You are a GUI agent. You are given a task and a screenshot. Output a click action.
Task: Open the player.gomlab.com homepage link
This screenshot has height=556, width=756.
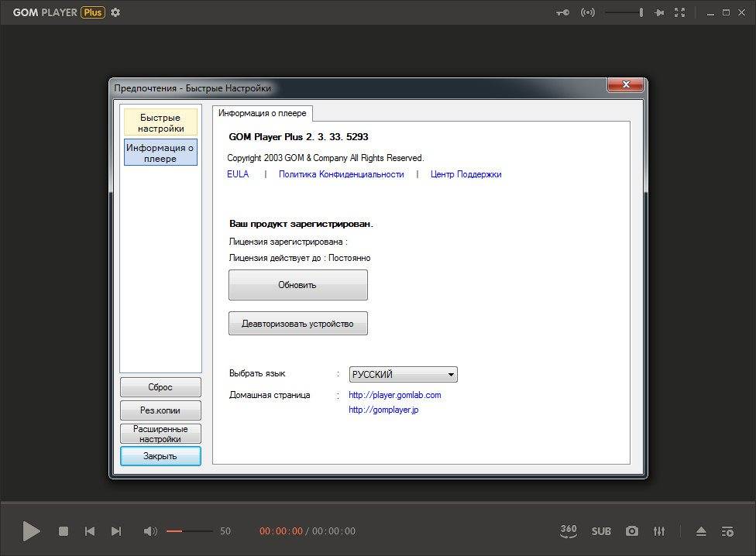[x=395, y=395]
